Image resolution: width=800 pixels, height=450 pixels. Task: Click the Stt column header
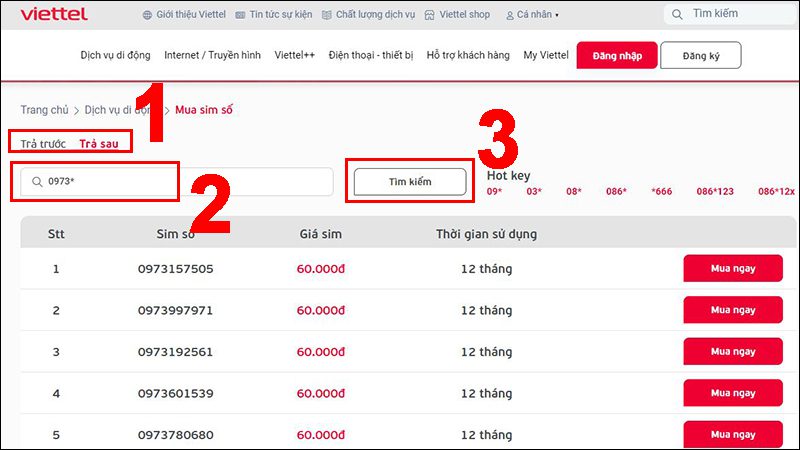point(56,234)
